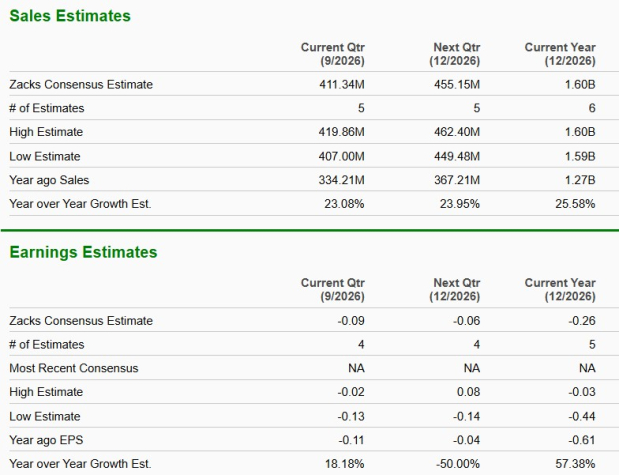Image resolution: width=619 pixels, height=475 pixels.
Task: Select Sales # of Estimates Current Qtr 5
Action: pos(361,108)
